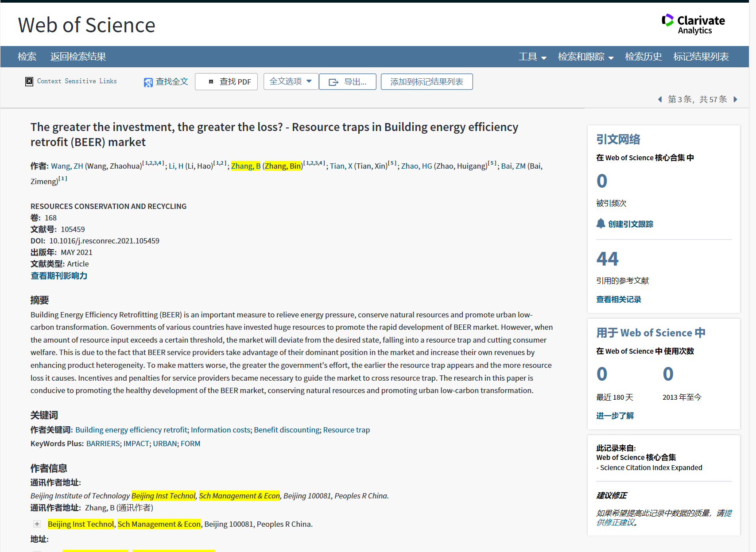Viewport: 756px width, 552px height.
Task: Select 返回检索结果 in the navigation bar
Action: [78, 57]
